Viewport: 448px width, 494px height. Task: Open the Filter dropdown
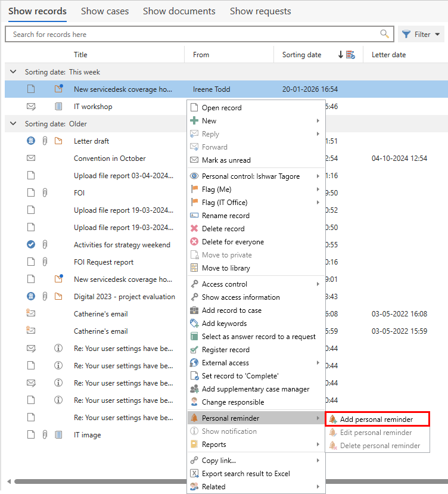(x=421, y=34)
